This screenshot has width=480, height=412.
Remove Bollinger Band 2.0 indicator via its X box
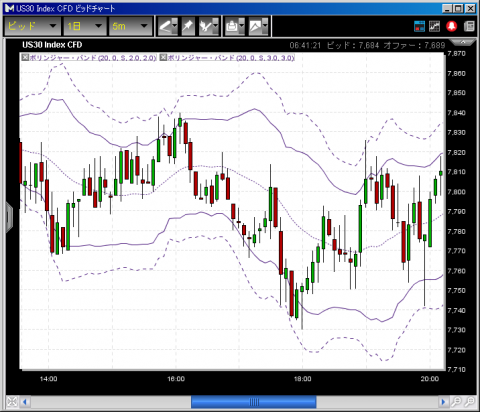pos(25,57)
